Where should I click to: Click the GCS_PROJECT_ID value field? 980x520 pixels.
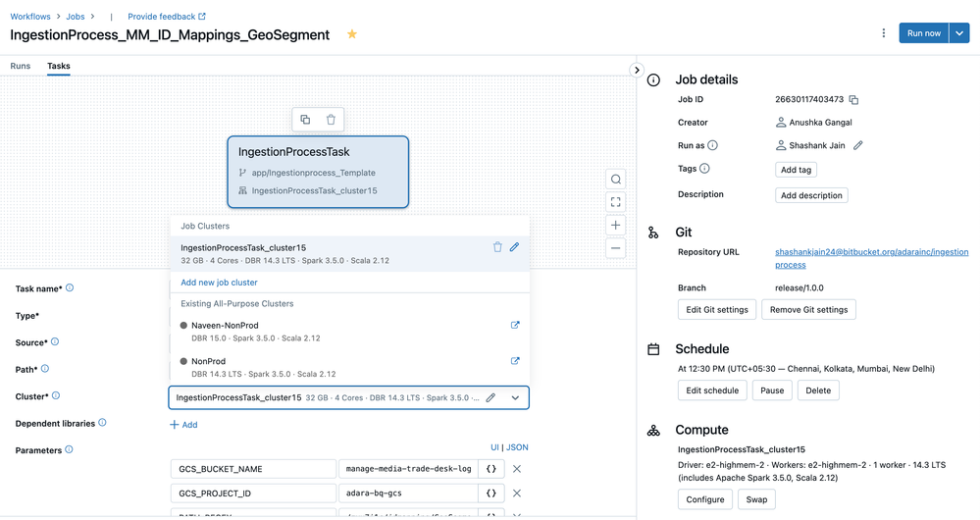[407, 494]
